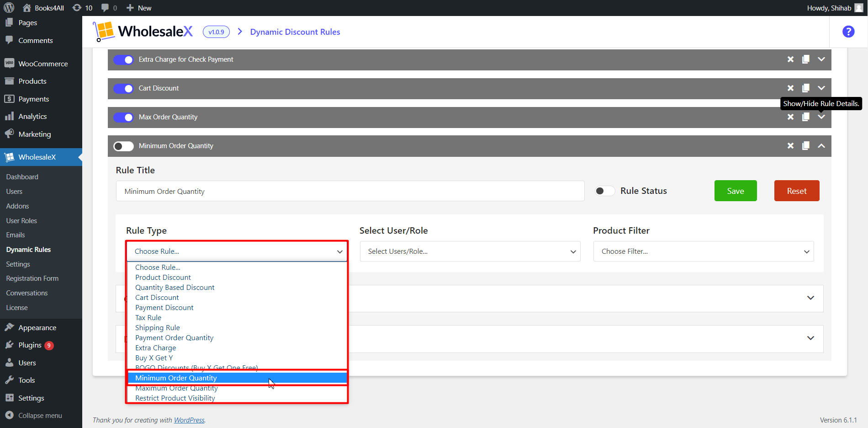
Task: Open the Comments sidebar menu
Action: click(x=41, y=40)
